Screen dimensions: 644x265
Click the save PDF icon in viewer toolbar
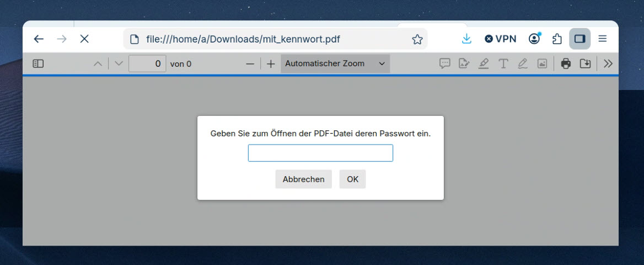pos(585,63)
